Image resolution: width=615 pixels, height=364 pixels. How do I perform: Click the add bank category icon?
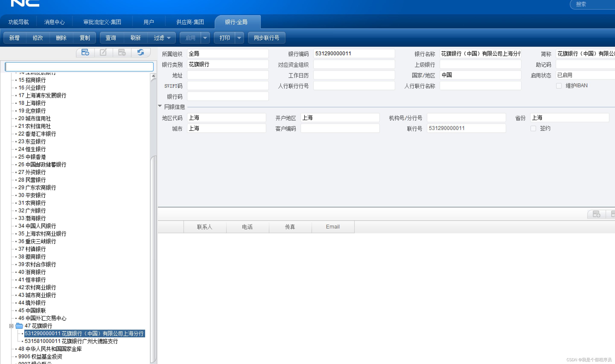coord(85,52)
